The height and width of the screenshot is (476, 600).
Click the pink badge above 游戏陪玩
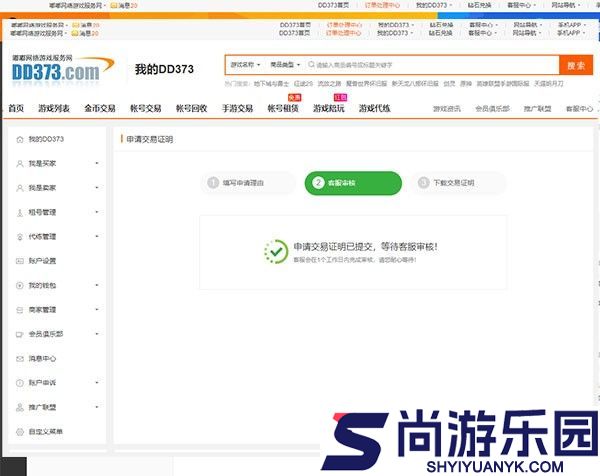point(340,98)
